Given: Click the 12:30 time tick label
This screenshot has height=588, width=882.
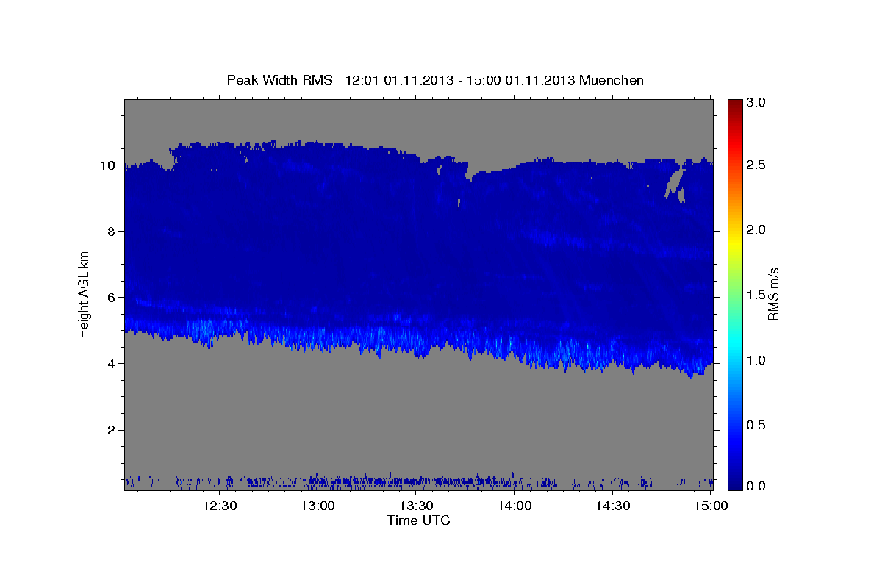Looking at the screenshot, I should coord(220,506).
